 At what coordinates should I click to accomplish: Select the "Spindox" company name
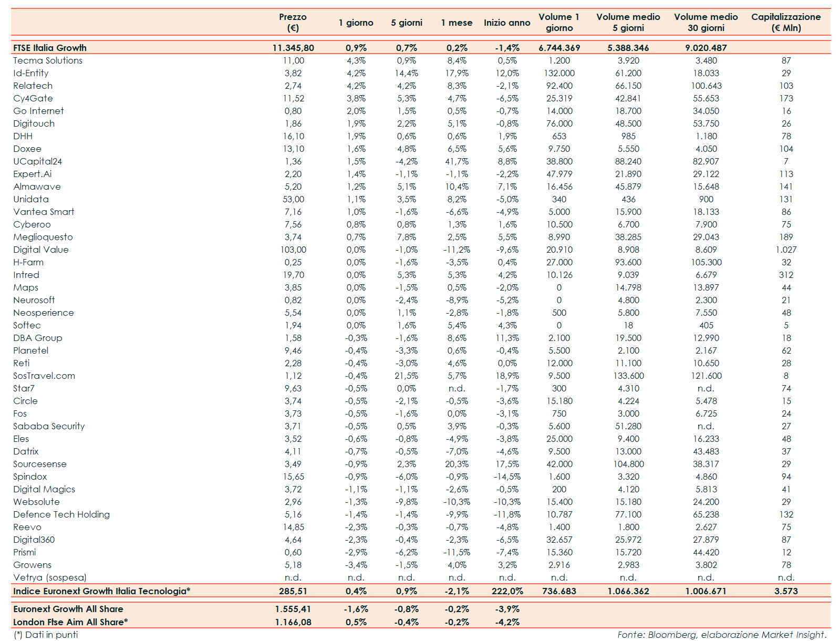tap(30, 477)
